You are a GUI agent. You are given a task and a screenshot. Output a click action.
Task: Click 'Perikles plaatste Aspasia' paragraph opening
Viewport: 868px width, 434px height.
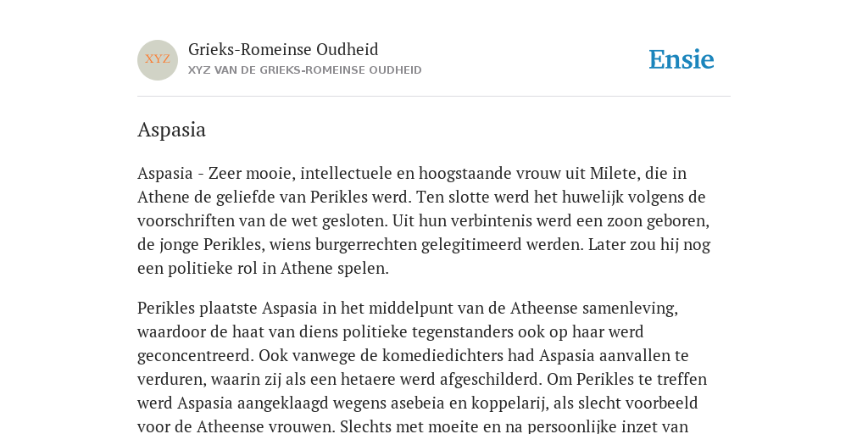227,308
